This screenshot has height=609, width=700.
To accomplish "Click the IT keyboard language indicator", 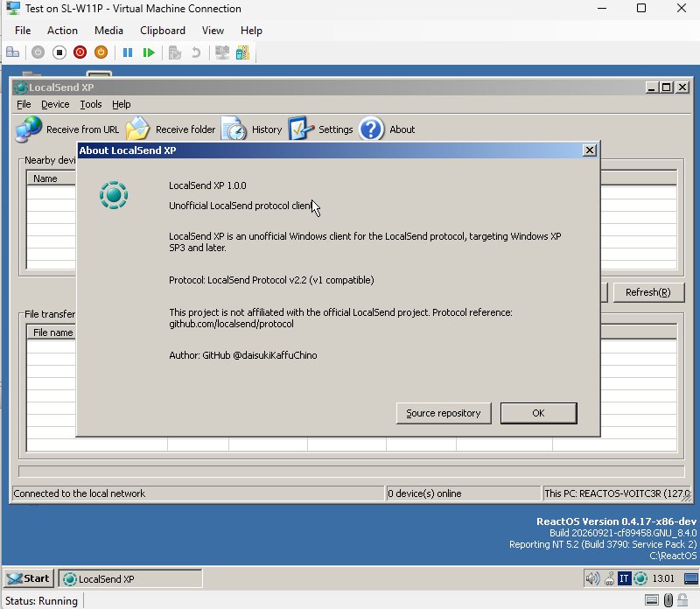I will point(624,579).
